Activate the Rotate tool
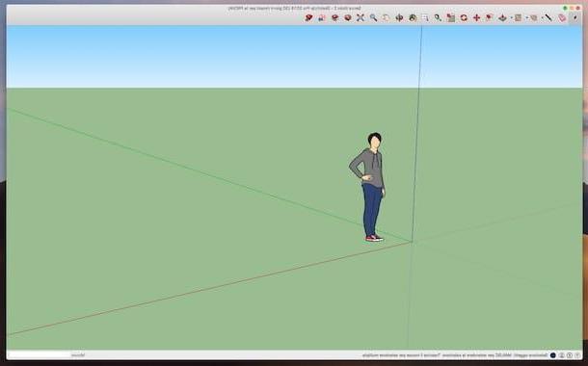 point(464,17)
